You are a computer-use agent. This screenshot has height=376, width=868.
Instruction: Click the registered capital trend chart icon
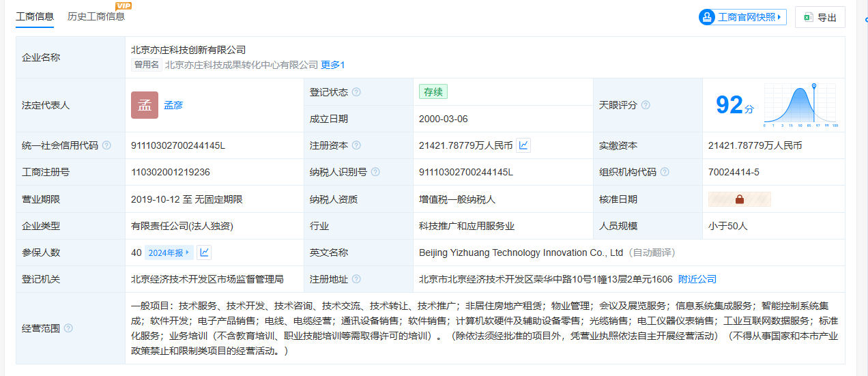[x=523, y=145]
